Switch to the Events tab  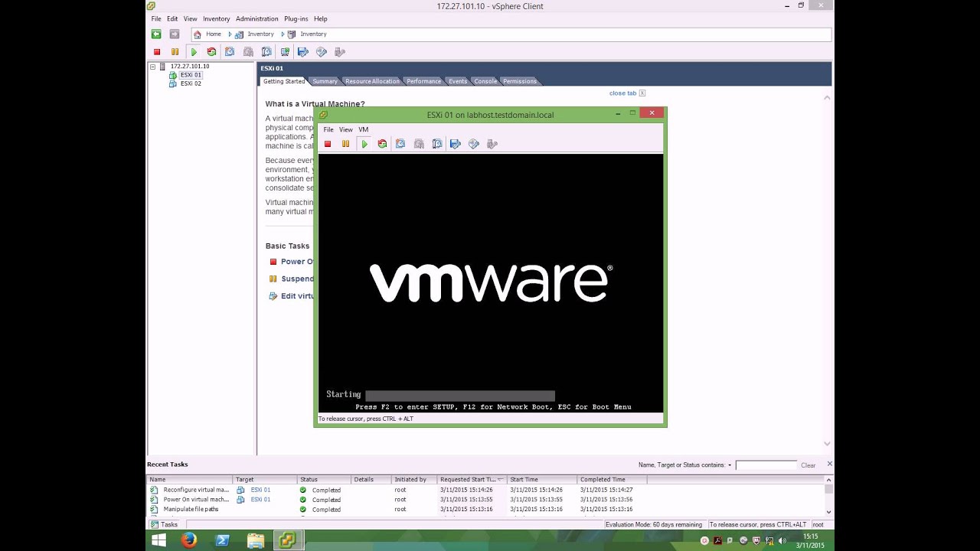(x=458, y=81)
